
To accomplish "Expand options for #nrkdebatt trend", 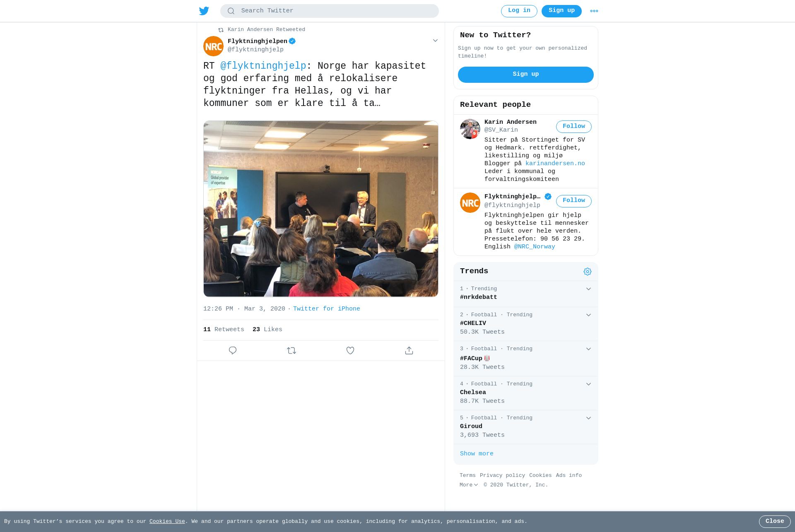I will click(588, 289).
